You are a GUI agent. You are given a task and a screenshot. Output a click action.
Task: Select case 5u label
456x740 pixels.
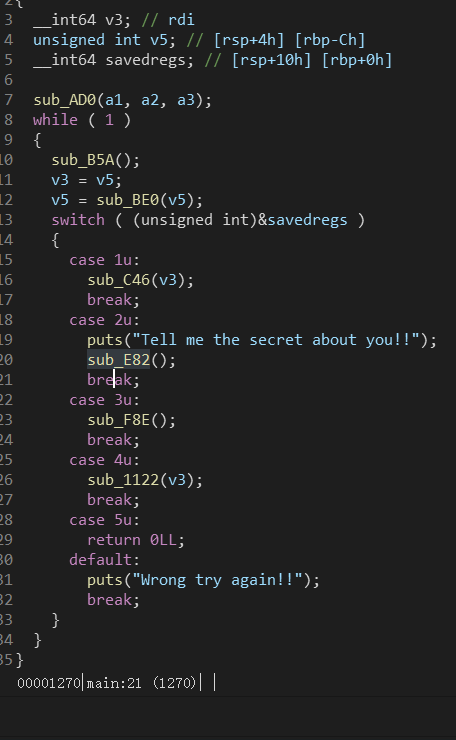click(104, 520)
